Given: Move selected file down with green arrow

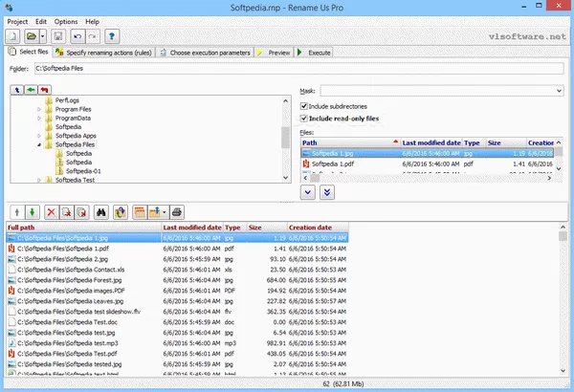Looking at the screenshot, I should click(33, 211).
